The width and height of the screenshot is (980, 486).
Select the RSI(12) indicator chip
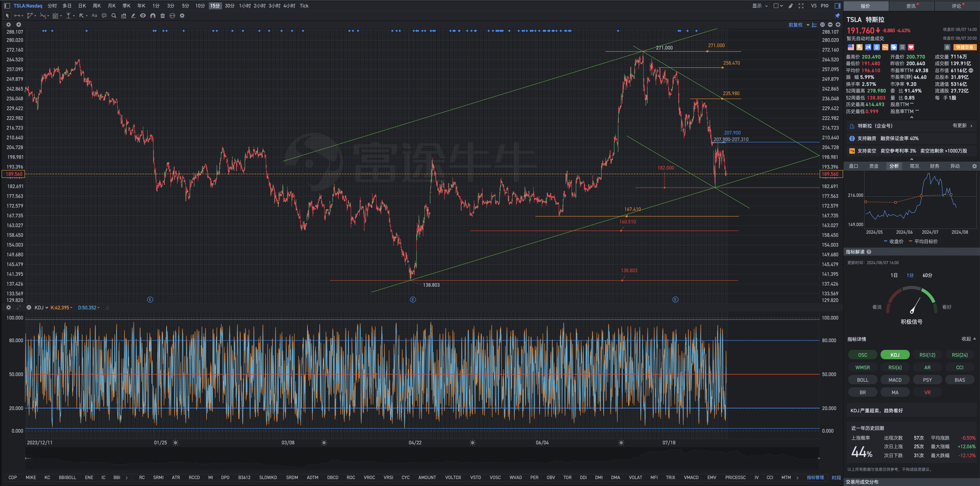pyautogui.click(x=927, y=355)
